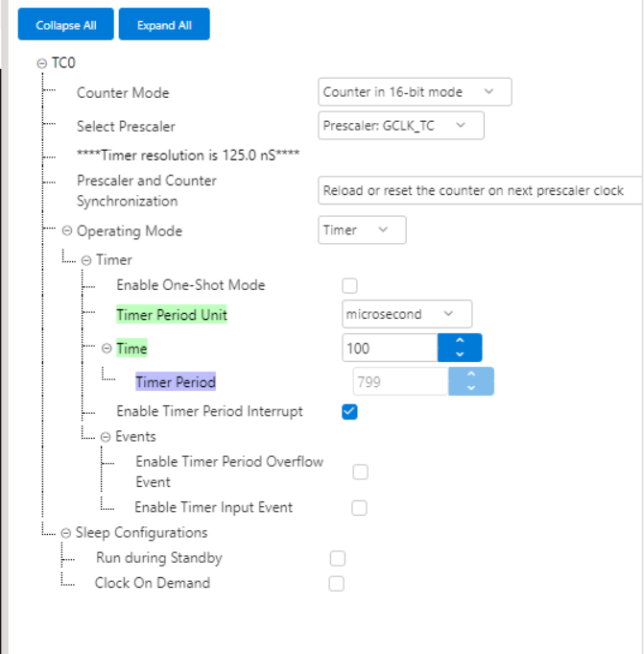Screen dimensions: 644x654
Task: Open the Counter Mode dropdown
Action: (x=415, y=92)
